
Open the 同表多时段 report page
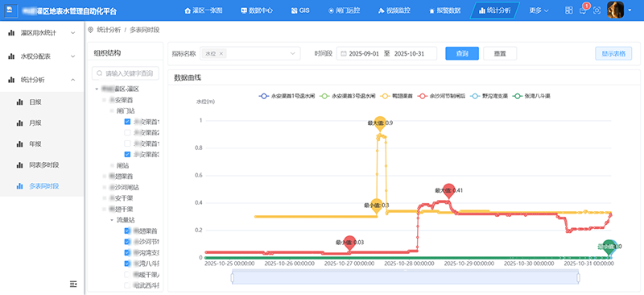[44, 165]
